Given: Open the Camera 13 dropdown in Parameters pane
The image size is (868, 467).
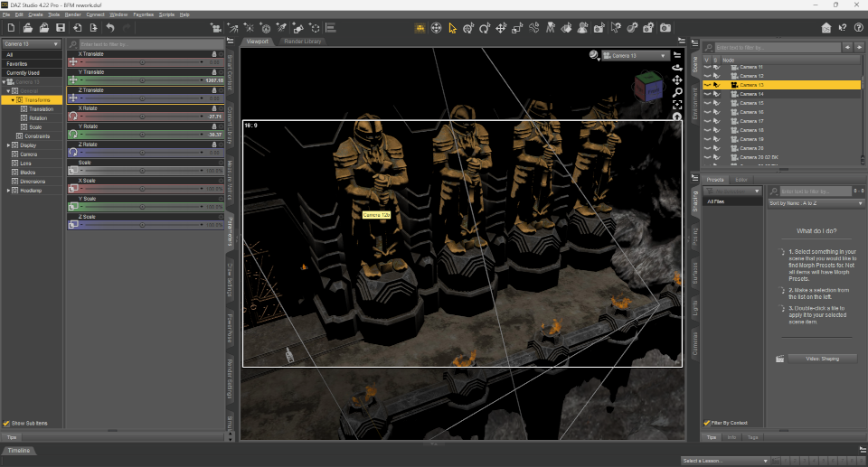Looking at the screenshot, I should coord(33,43).
